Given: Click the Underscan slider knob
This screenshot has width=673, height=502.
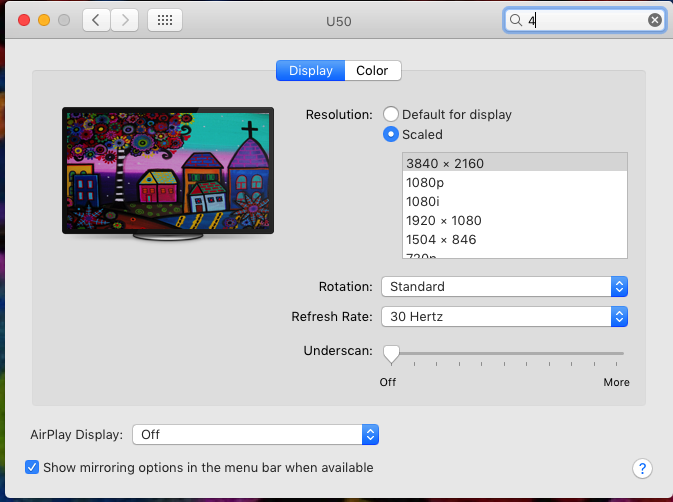Looking at the screenshot, I should coord(391,354).
